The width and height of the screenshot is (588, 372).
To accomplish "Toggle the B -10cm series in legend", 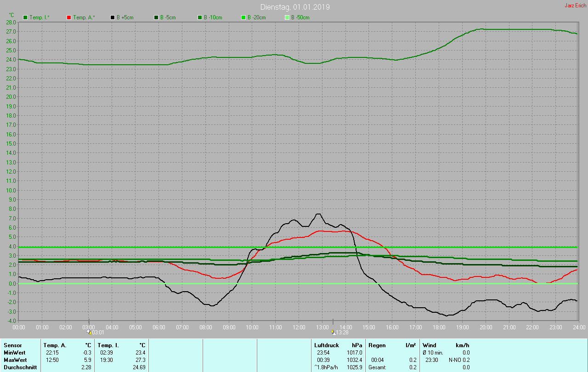I will tap(200, 17).
